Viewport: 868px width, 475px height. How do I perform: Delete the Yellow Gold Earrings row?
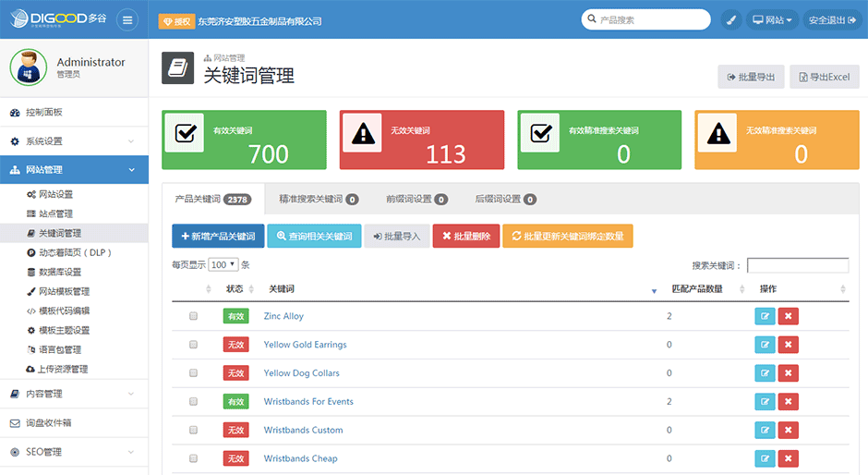(789, 345)
